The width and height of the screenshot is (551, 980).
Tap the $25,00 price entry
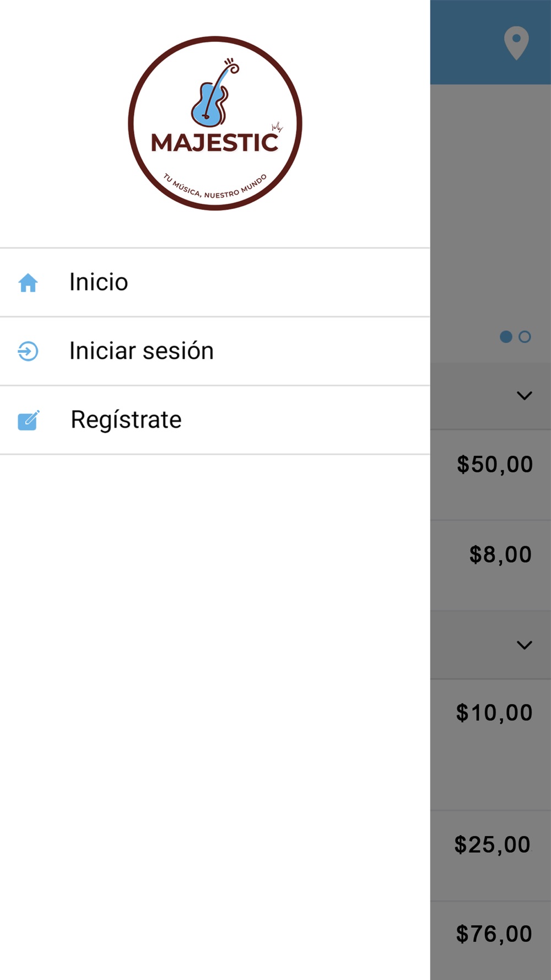[492, 845]
